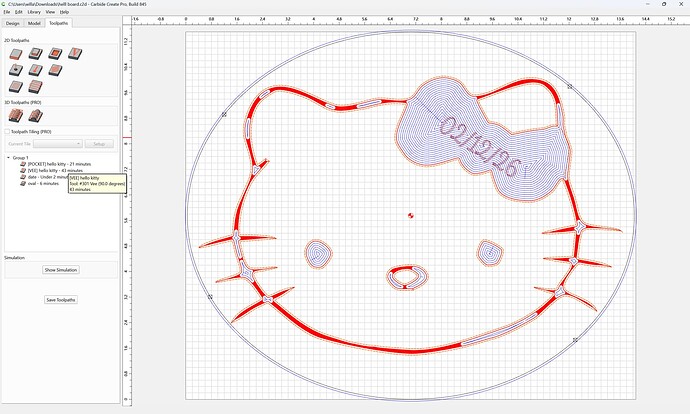The height and width of the screenshot is (414, 690).
Task: Click the 02/12/96 date text on the bow
Action: [x=480, y=147]
